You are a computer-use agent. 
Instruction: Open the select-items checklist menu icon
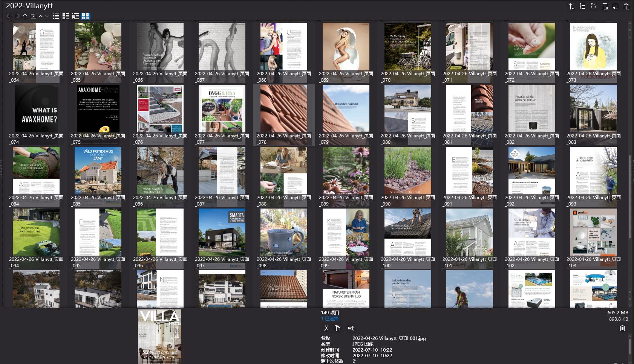[x=582, y=6]
